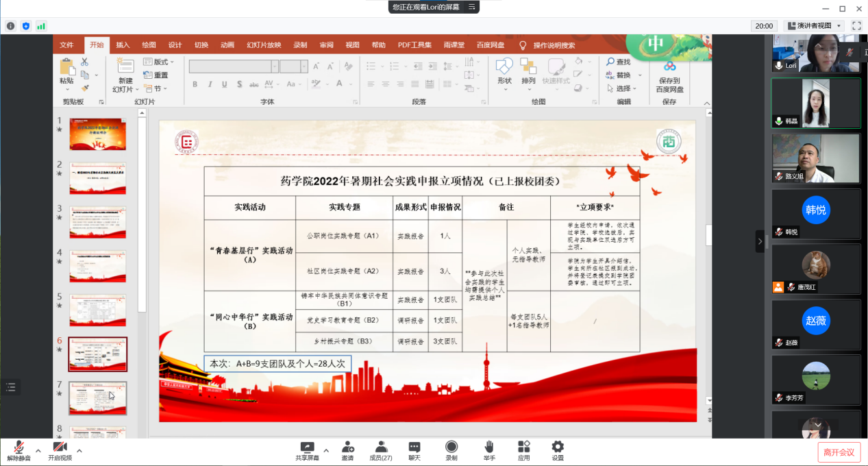868x466 pixels.
Task: Open the 成员(27) participants list
Action: click(381, 450)
